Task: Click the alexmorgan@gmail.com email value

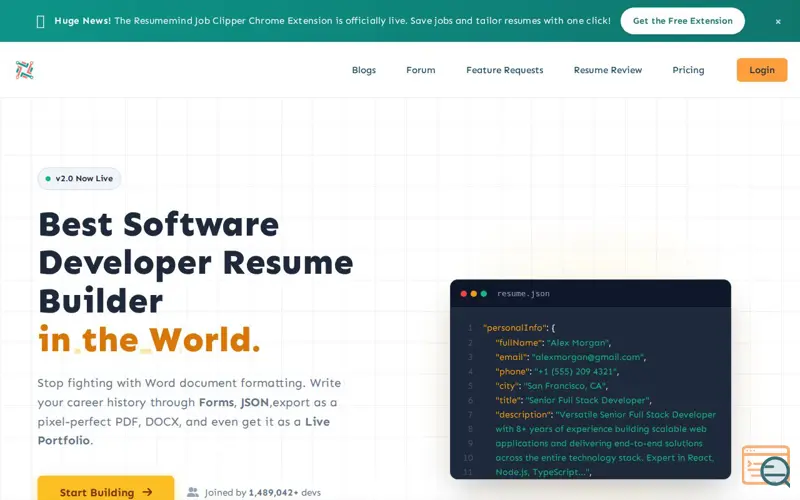Action: tap(589, 357)
